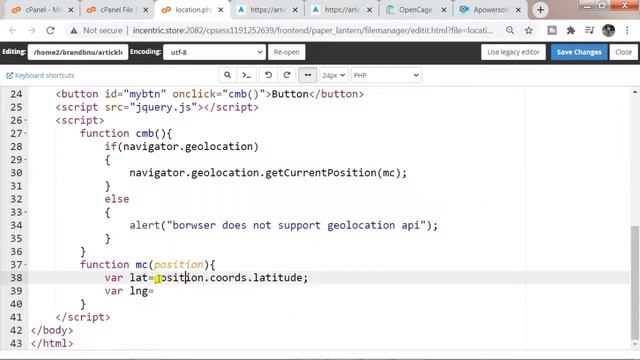Collapse function cmb fold at line 27
The height and width of the screenshot is (360, 640).
26,133
